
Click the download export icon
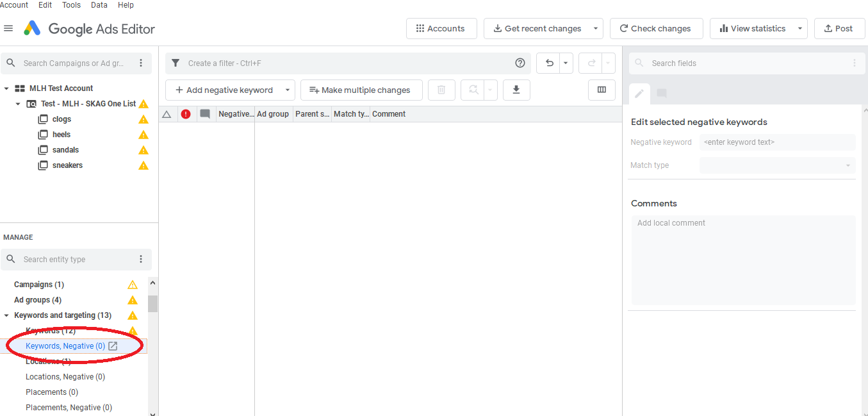[516, 90]
